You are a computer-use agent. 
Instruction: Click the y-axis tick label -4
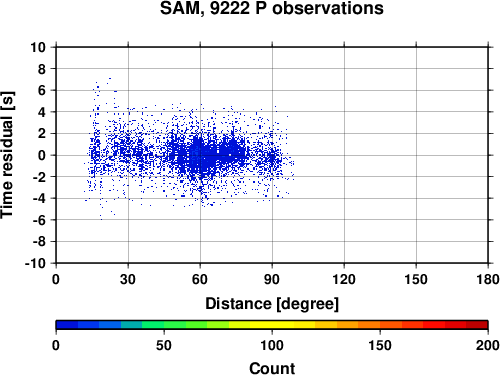pyautogui.click(x=39, y=198)
